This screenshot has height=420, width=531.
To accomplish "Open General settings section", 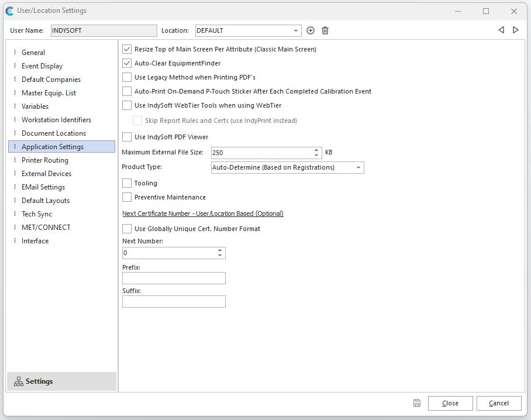I will point(61,53).
